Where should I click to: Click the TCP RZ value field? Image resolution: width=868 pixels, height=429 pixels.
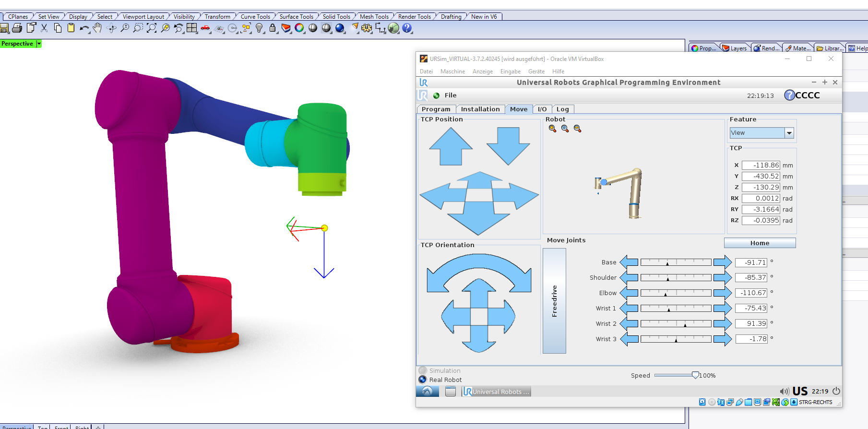pyautogui.click(x=761, y=220)
